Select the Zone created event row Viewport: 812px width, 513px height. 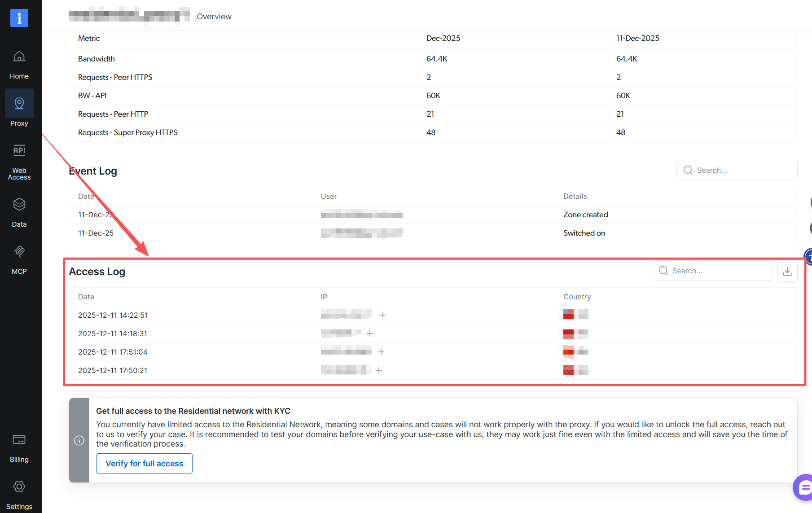(585, 215)
